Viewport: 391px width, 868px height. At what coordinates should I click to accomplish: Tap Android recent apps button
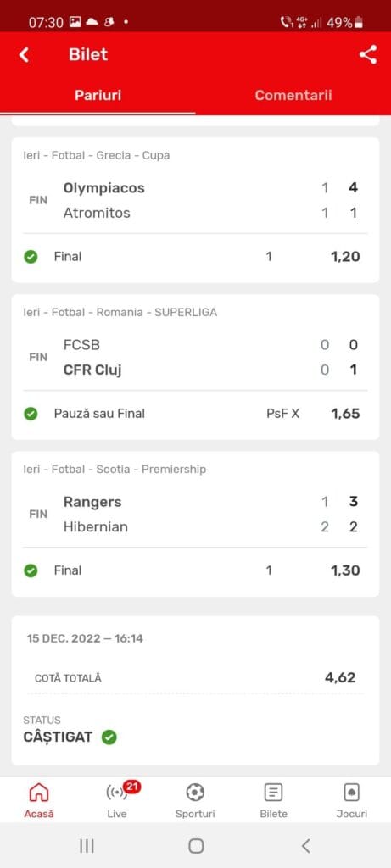pos(87,845)
